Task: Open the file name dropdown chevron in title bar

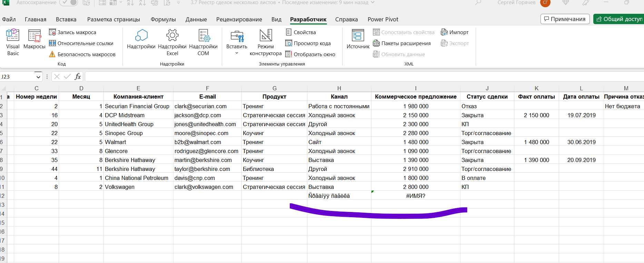Action: 373,2
